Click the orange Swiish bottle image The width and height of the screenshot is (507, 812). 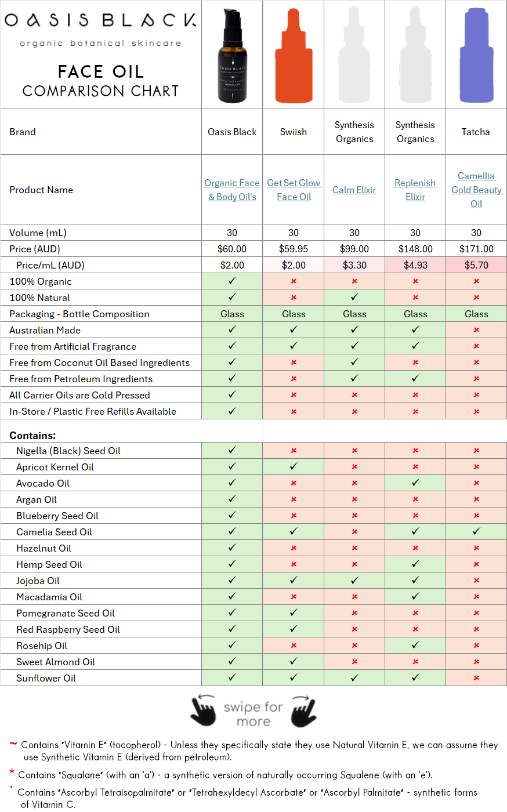[294, 56]
